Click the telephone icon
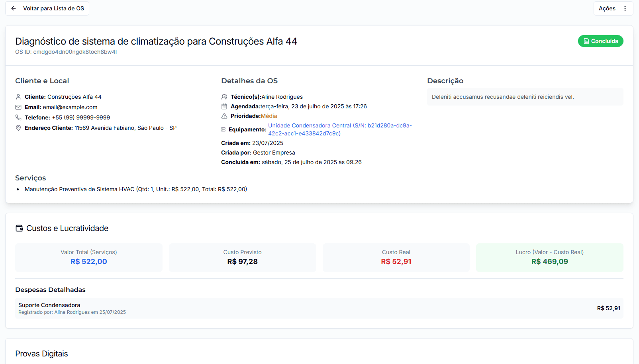Image resolution: width=639 pixels, height=364 pixels. (18, 117)
